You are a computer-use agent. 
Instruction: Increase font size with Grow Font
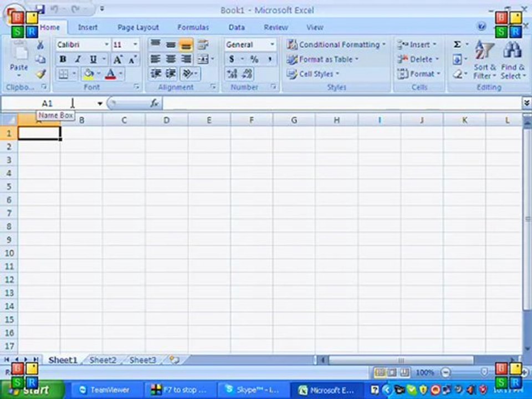tap(117, 59)
